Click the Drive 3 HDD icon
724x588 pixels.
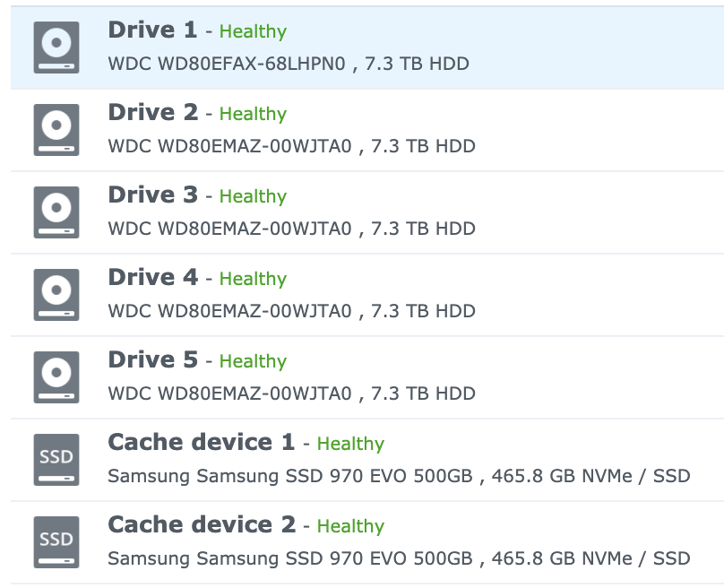(x=56, y=212)
